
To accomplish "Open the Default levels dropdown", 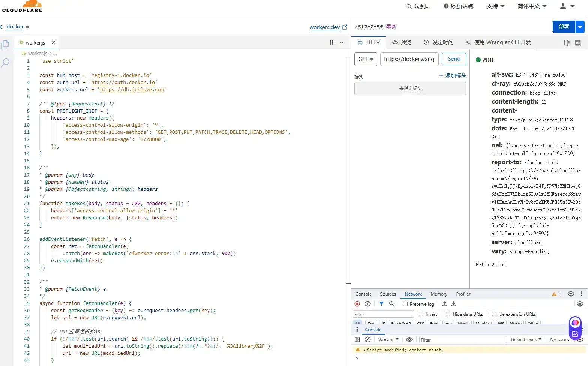I will tap(526, 339).
